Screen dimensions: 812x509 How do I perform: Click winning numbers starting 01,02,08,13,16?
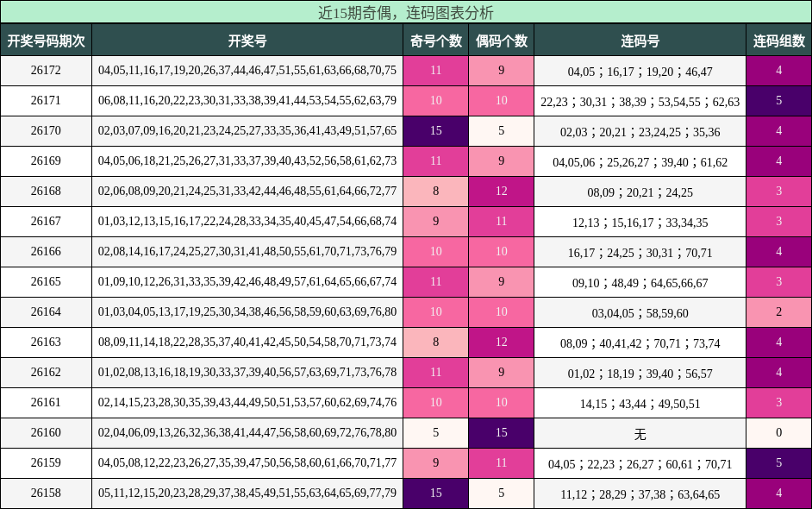click(x=247, y=372)
